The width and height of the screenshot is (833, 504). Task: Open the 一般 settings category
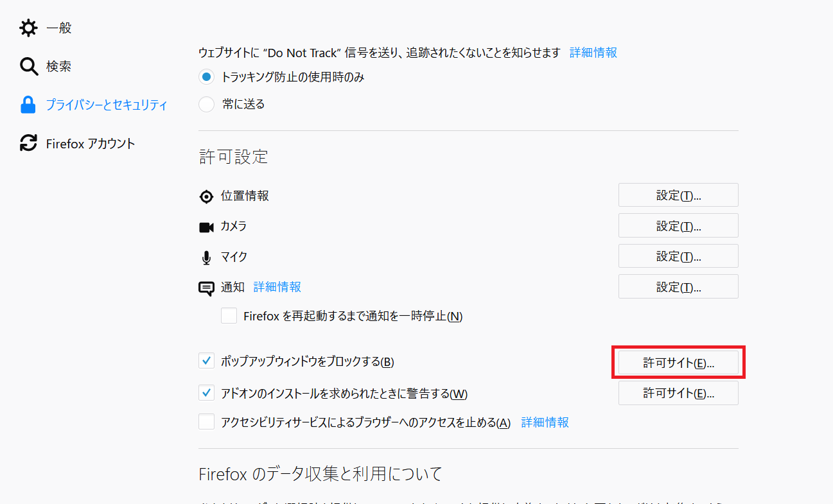[58, 28]
